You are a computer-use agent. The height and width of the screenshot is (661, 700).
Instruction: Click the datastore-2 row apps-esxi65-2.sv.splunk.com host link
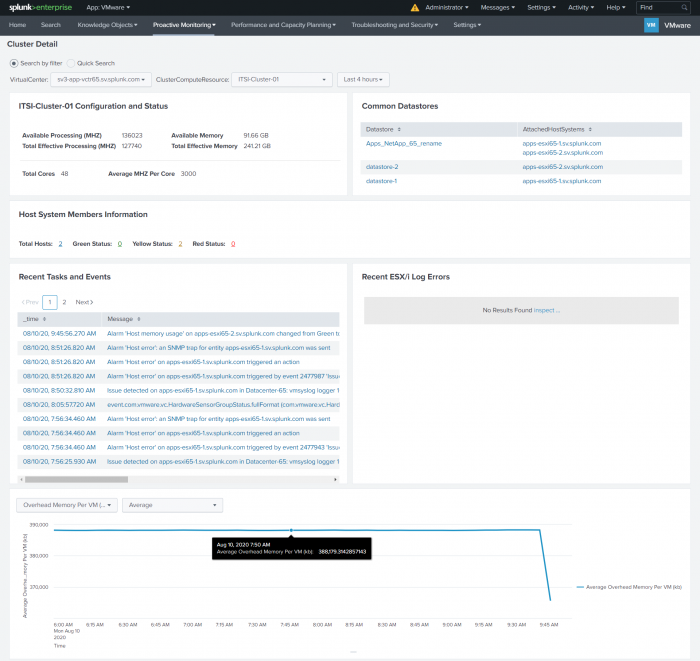[562, 167]
